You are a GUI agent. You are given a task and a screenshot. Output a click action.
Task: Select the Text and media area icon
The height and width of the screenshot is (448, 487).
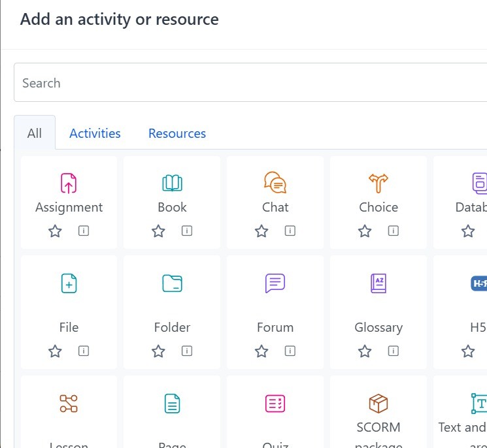[x=479, y=404]
